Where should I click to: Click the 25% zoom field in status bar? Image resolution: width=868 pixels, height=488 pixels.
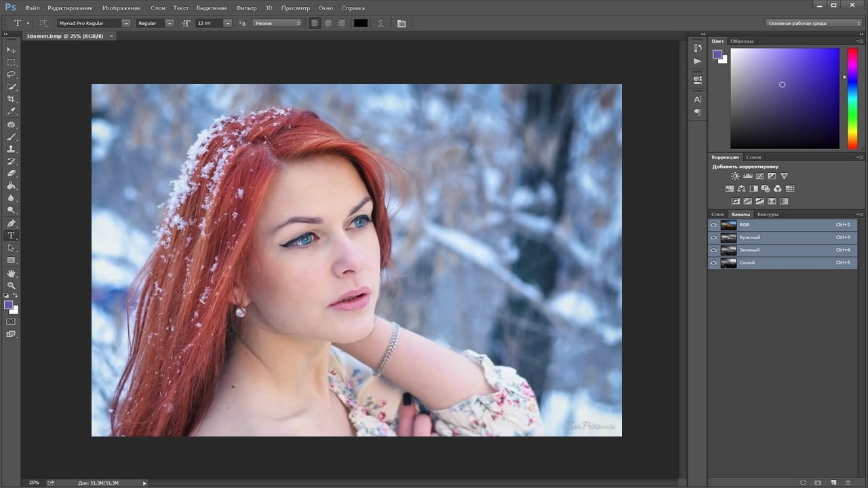[x=34, y=483]
